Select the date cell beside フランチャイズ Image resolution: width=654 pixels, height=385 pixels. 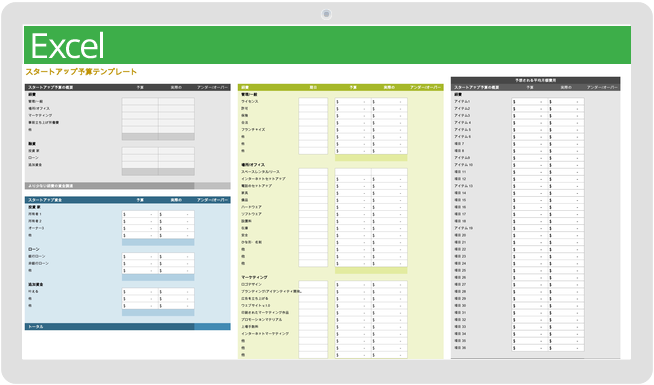[313, 130]
